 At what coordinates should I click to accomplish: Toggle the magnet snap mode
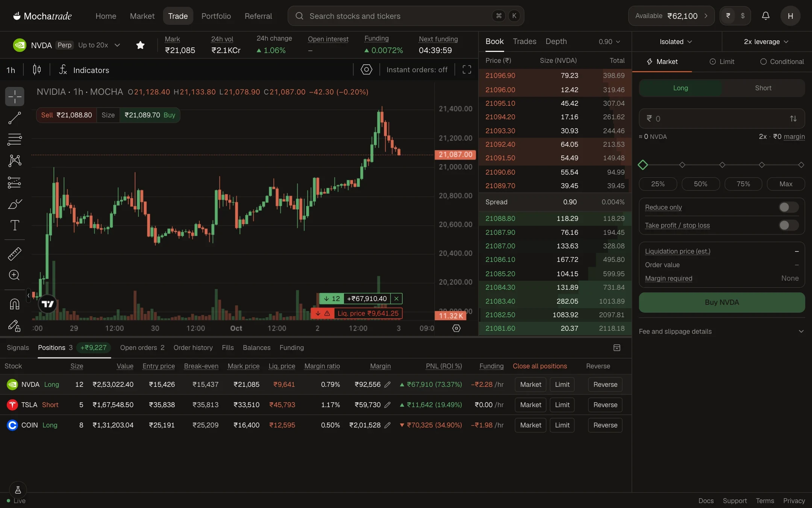(15, 304)
